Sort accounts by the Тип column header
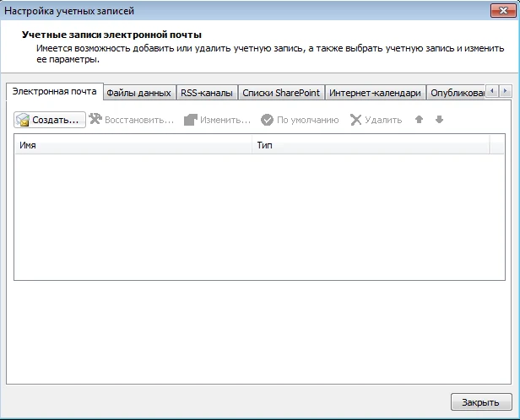This screenshot has height=420, width=520. tap(370, 145)
